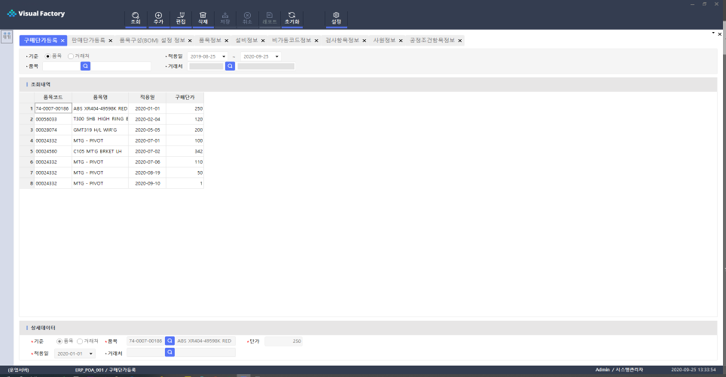The image size is (726, 377).
Task: Click the 조회 search toolbar icon
Action: (136, 18)
